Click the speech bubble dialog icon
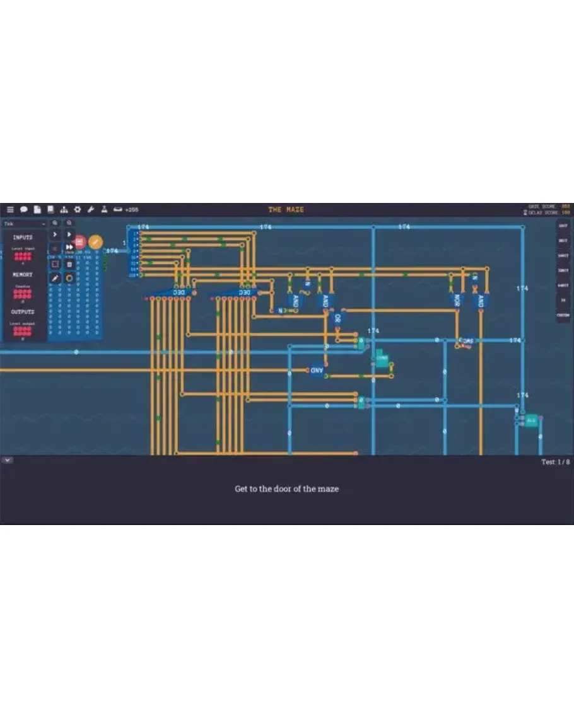This screenshot has height=728, width=574. 24,209
